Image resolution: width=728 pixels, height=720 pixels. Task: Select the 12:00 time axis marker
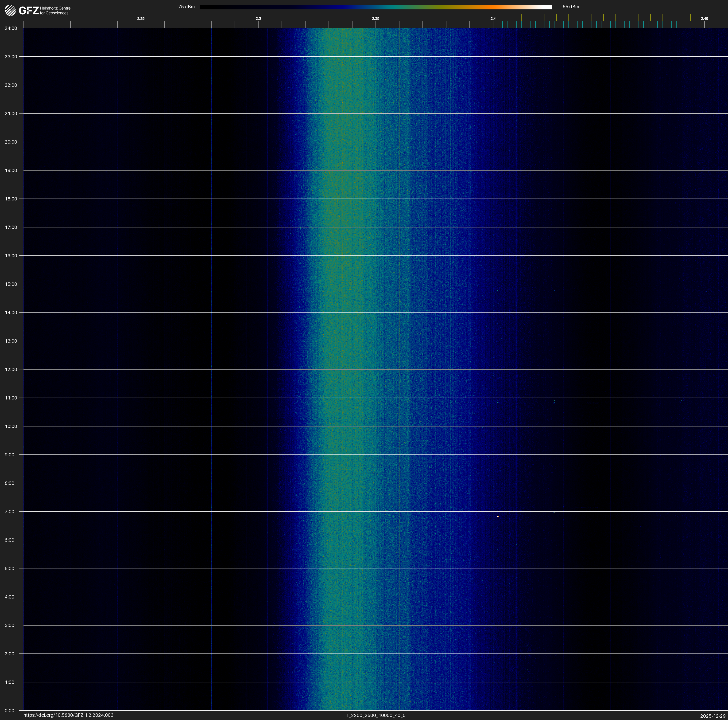click(x=11, y=369)
